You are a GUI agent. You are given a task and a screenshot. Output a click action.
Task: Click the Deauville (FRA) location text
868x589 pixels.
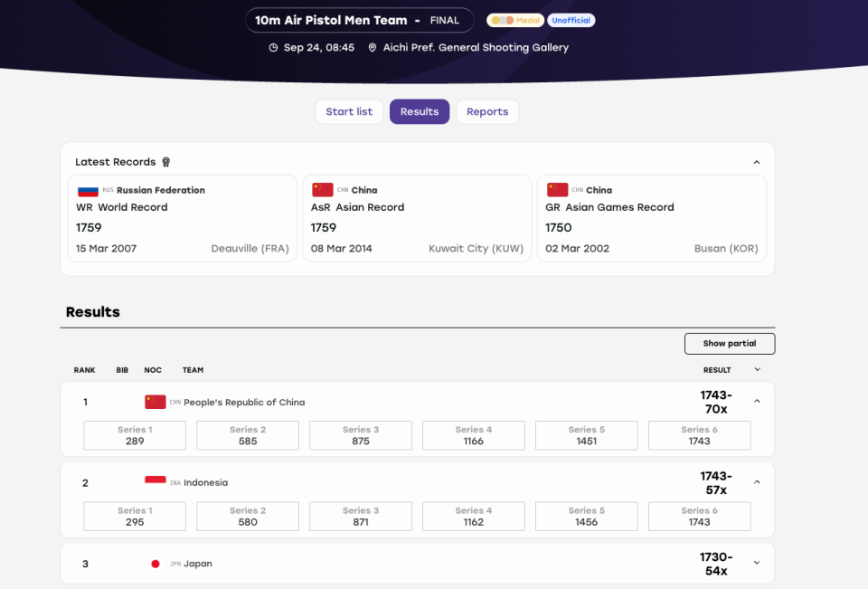(x=250, y=249)
